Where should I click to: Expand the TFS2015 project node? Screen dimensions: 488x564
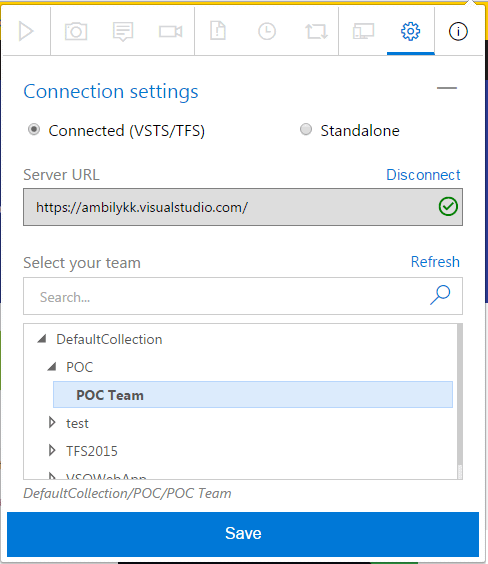click(52, 450)
